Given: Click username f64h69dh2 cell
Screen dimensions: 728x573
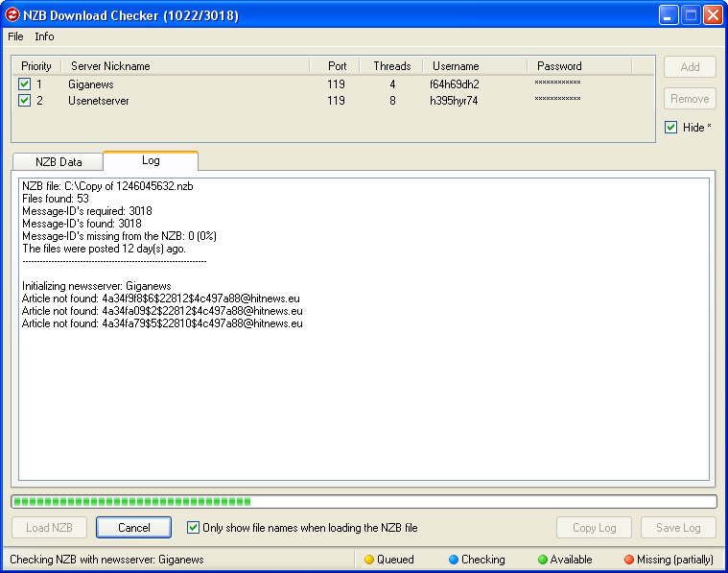Looking at the screenshot, I should point(454,84).
